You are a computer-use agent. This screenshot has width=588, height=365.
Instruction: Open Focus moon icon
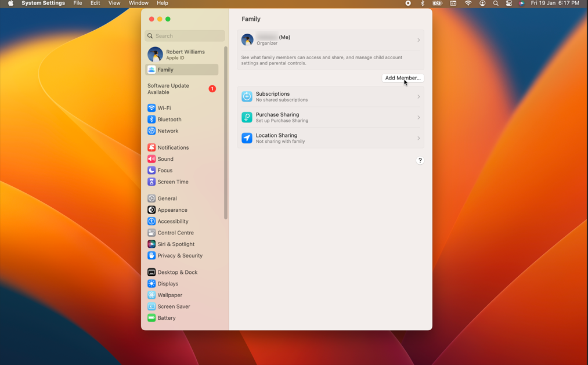click(151, 170)
